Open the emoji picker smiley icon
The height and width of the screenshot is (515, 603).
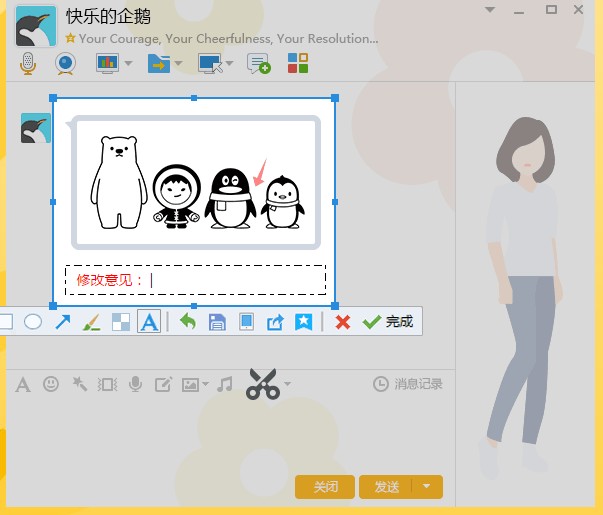tap(51, 384)
